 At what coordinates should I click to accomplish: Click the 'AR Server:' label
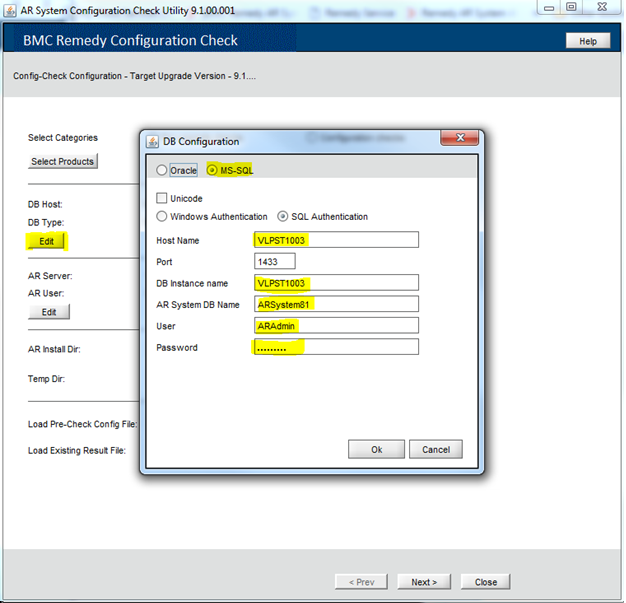click(x=50, y=276)
